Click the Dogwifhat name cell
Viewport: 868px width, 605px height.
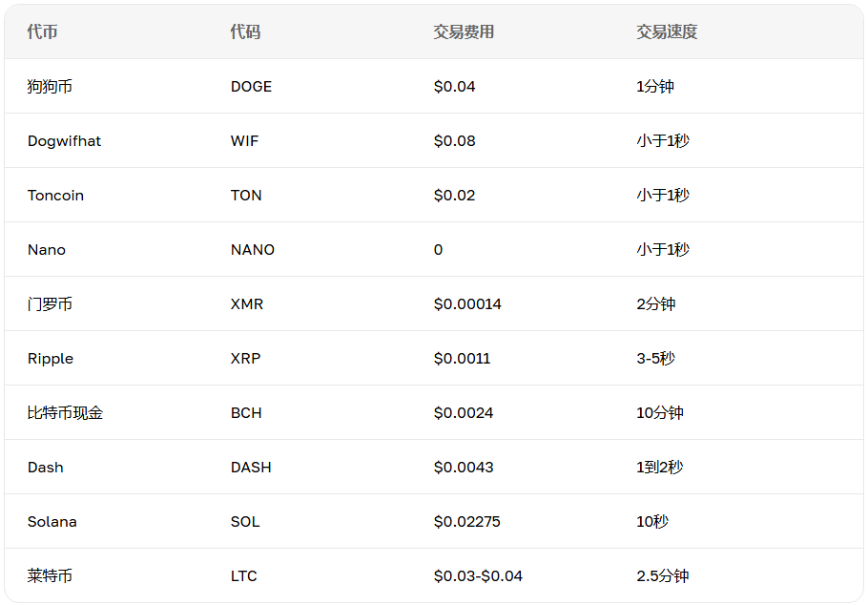64,140
